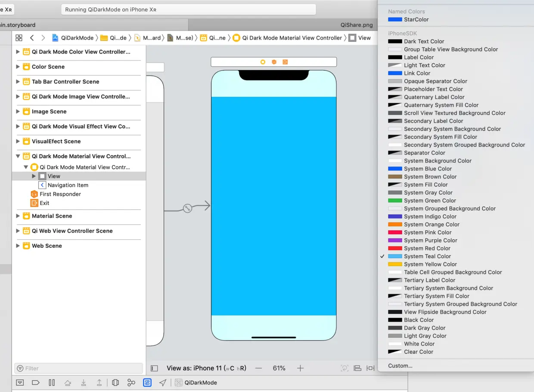This screenshot has width=534, height=392.
Task: Expand Qi Dark Mode Color View Controller scene
Action: click(18, 52)
